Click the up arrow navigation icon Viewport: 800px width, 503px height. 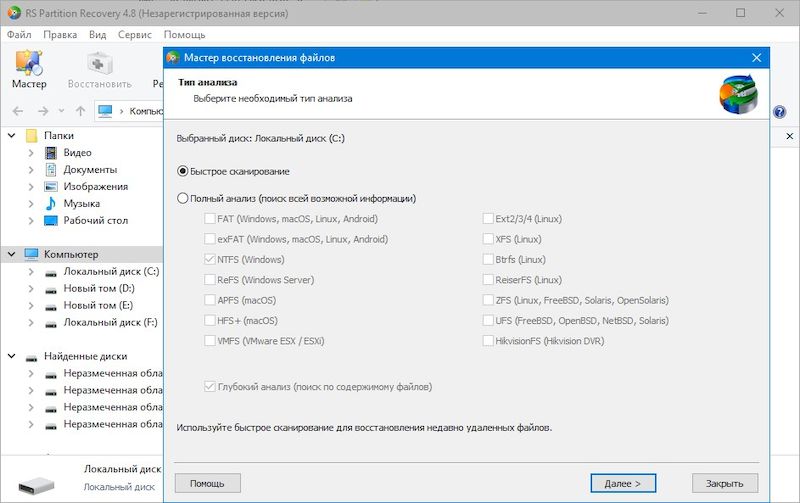pos(80,111)
